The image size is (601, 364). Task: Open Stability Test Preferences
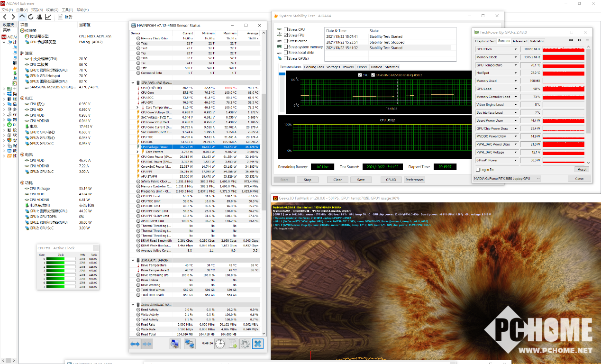tap(414, 180)
